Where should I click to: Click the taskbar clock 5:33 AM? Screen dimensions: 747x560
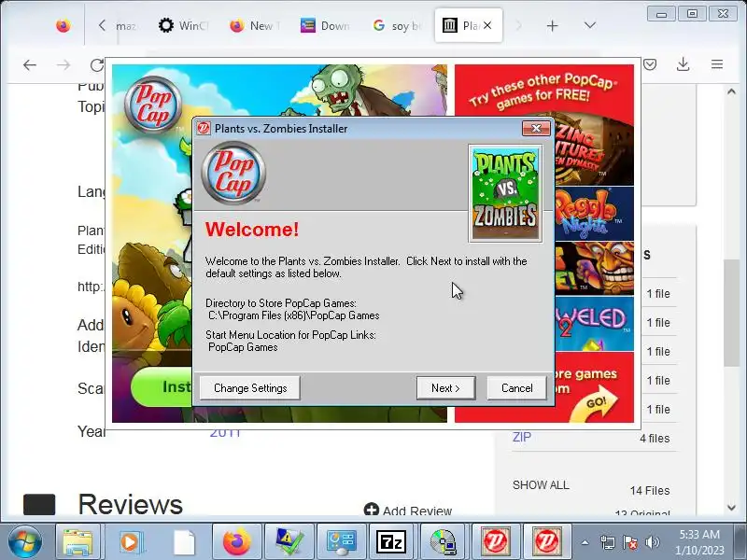point(699,534)
